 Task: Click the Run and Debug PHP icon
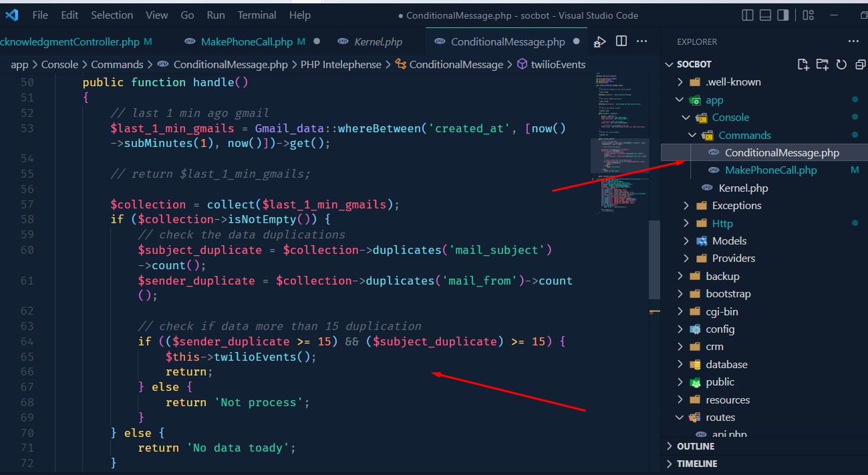click(599, 42)
